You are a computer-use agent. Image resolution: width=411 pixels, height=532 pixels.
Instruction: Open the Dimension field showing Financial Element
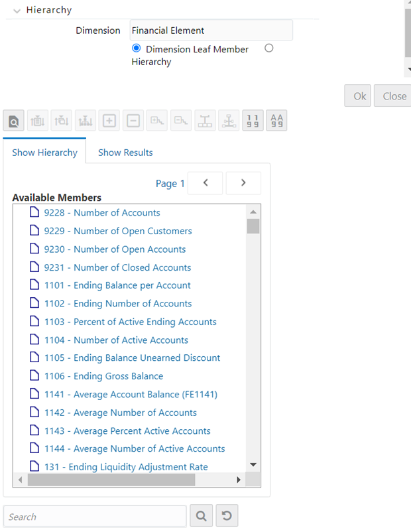[210, 30]
